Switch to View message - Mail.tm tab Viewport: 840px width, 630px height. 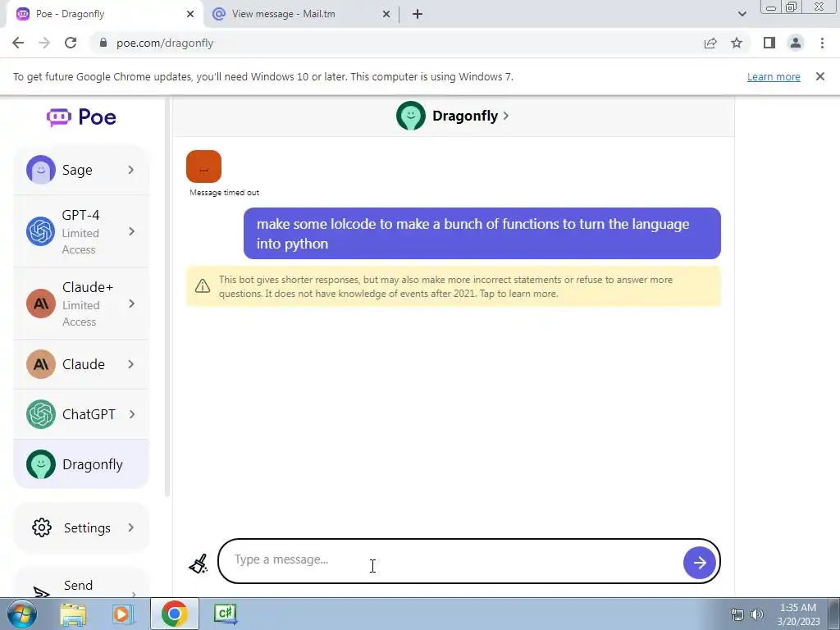click(x=300, y=14)
